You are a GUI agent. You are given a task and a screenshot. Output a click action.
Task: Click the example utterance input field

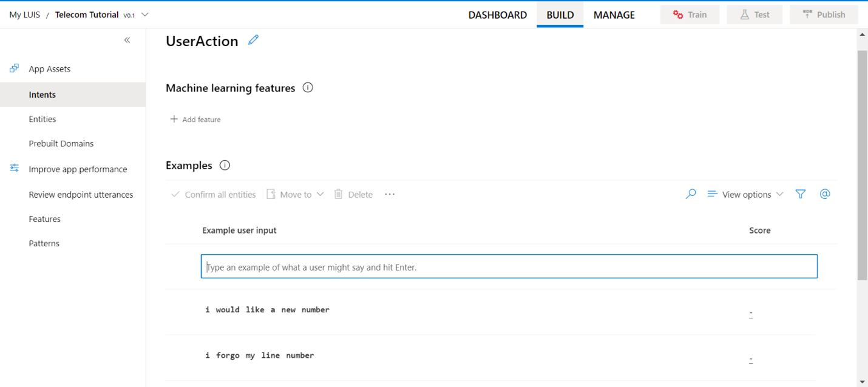pyautogui.click(x=509, y=267)
